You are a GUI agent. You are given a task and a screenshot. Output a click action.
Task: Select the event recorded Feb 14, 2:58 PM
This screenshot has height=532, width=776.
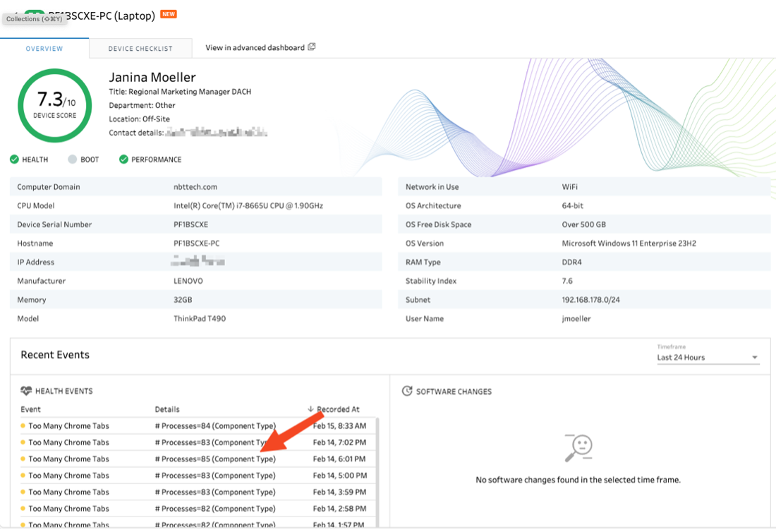pos(198,508)
